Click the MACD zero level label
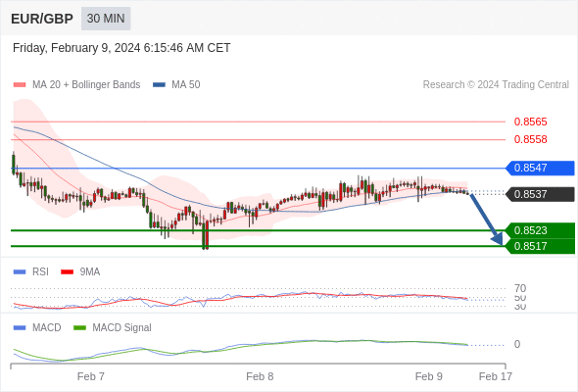This screenshot has height=392, width=578. point(517,344)
